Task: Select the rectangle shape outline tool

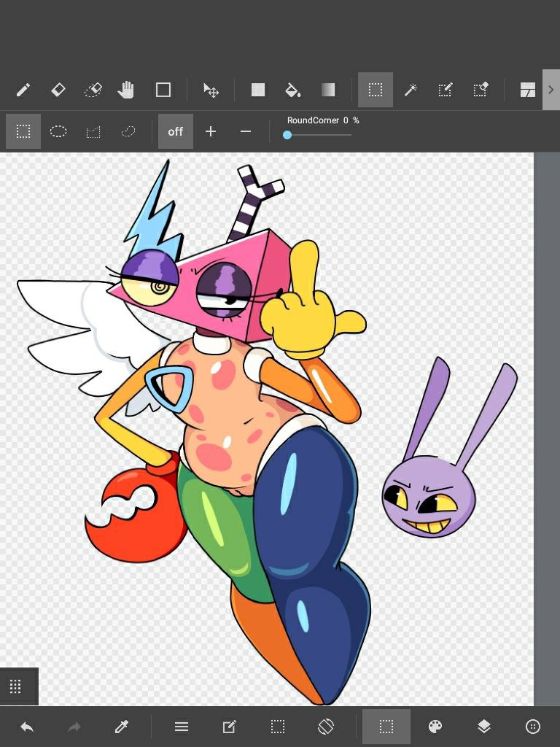Action: [163, 90]
